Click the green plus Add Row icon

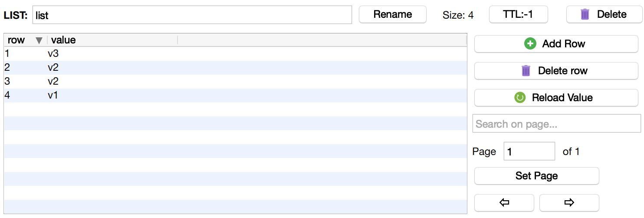coord(530,43)
